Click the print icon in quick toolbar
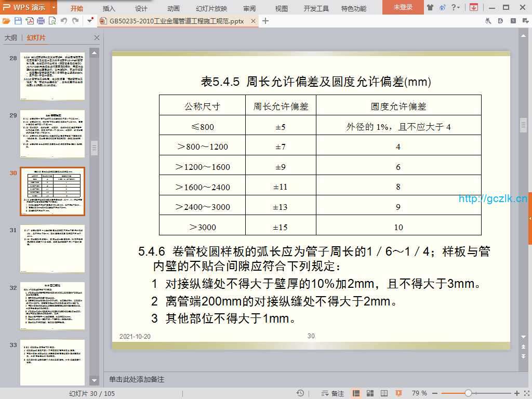 pyautogui.click(x=41, y=21)
